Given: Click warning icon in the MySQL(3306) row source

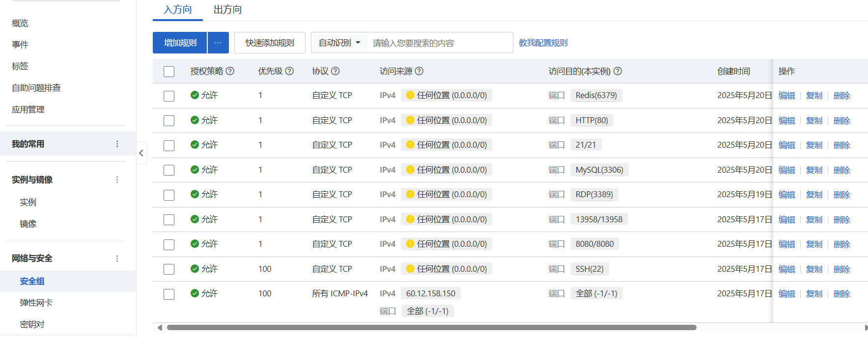Looking at the screenshot, I should (410, 170).
